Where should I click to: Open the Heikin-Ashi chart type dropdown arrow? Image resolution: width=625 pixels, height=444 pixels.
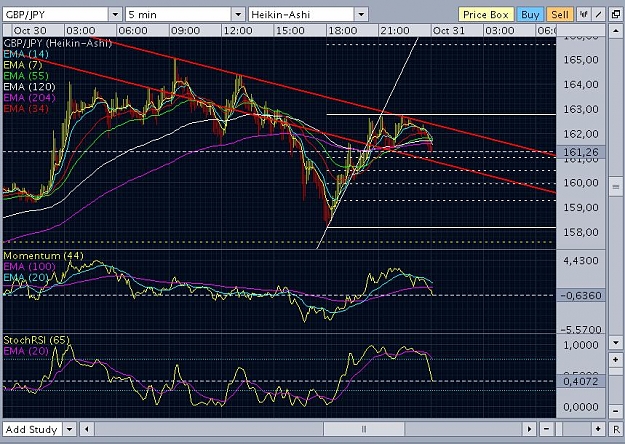coord(361,15)
